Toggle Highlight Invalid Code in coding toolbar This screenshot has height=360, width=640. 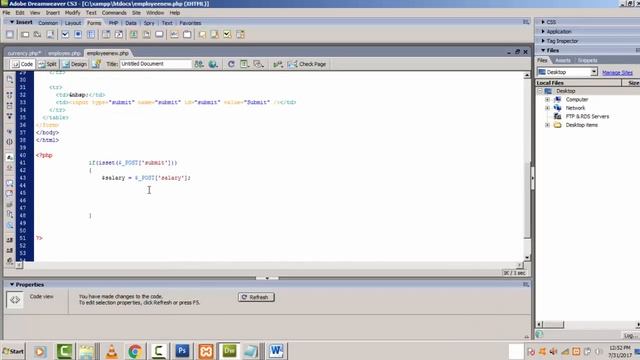[x=10, y=168]
